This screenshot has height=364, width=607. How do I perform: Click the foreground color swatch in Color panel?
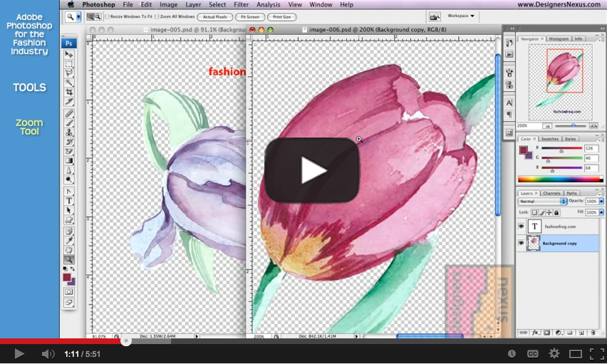click(524, 149)
